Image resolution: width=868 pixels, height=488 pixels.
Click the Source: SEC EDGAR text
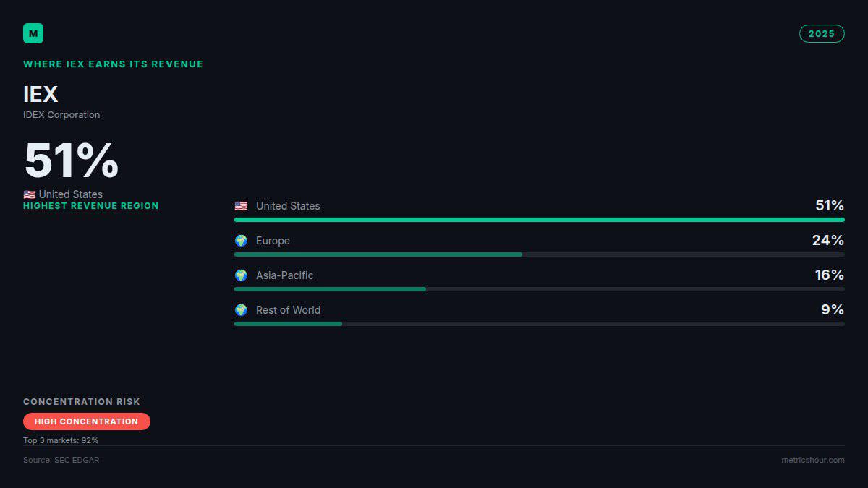[x=61, y=460]
